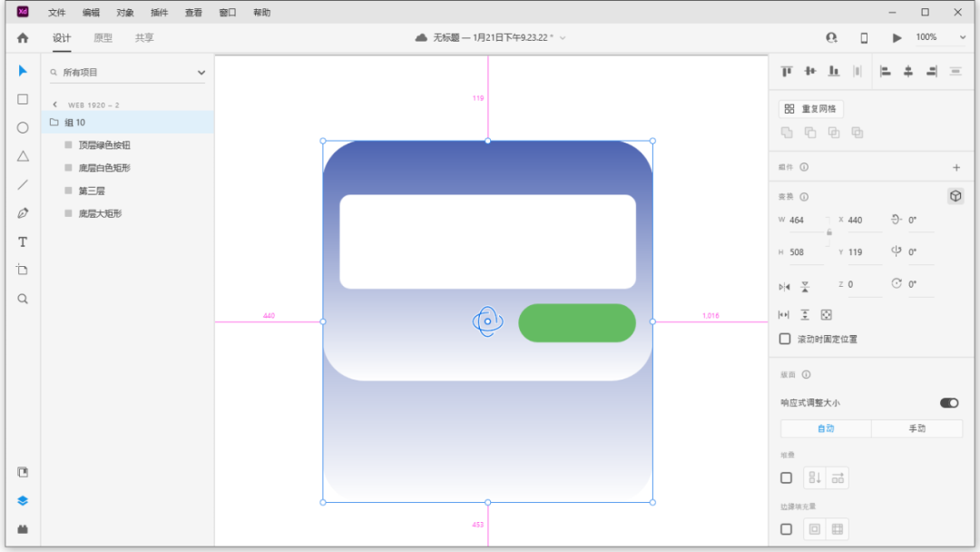
Task: Select the Ellipse tool
Action: coord(23,128)
